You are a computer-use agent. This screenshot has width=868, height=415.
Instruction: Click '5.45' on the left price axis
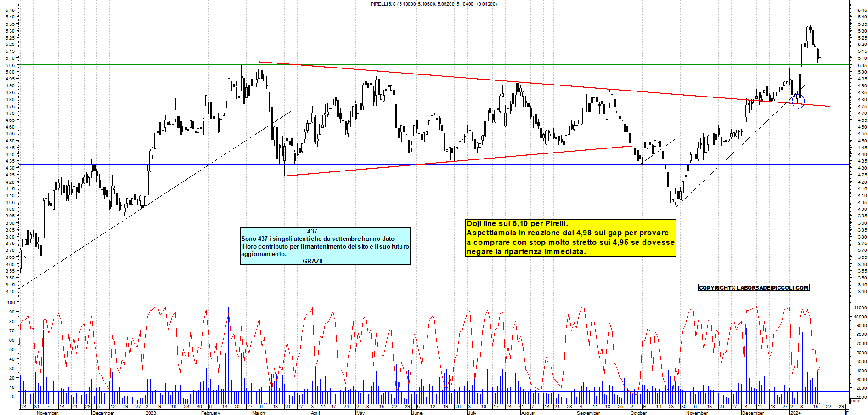11,10
